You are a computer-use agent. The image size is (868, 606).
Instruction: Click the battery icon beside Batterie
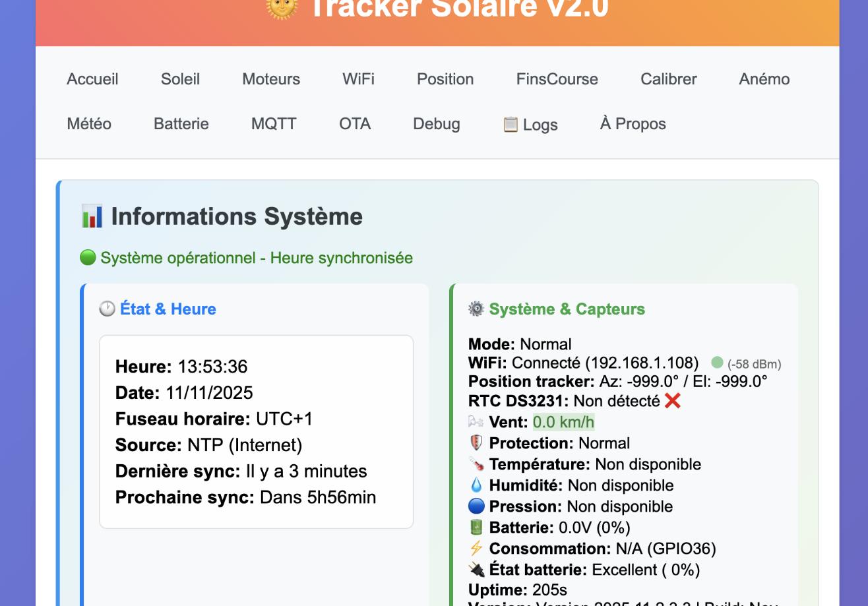pyautogui.click(x=476, y=528)
